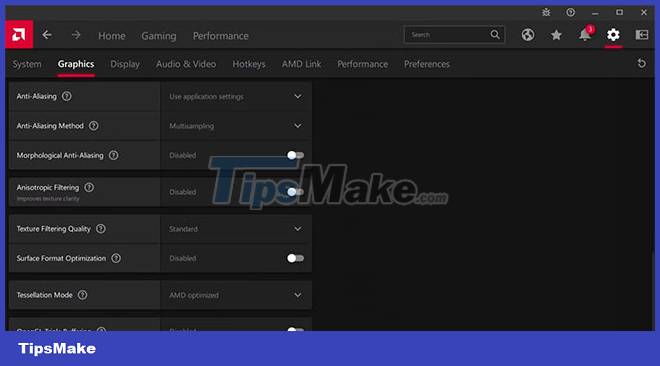
Task: Select the Graphics tab
Action: point(76,64)
